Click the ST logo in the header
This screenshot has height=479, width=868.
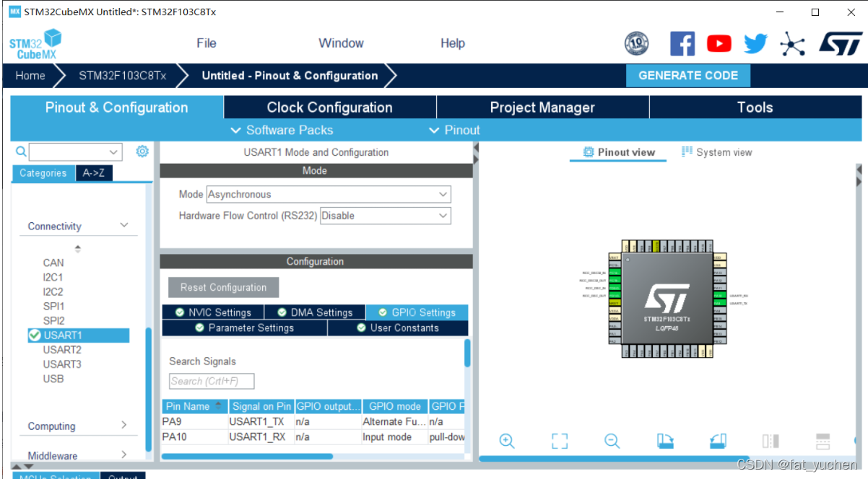pyautogui.click(x=841, y=43)
